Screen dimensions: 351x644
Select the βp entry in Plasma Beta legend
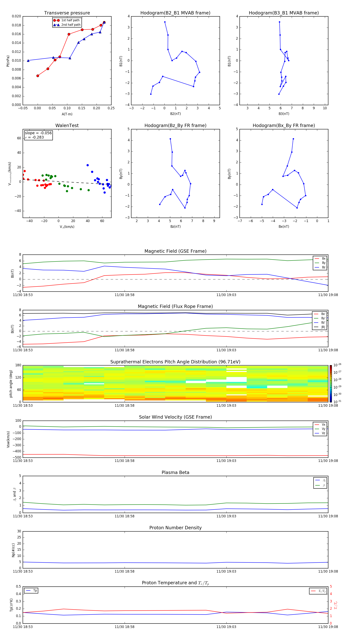pyautogui.click(x=320, y=480)
